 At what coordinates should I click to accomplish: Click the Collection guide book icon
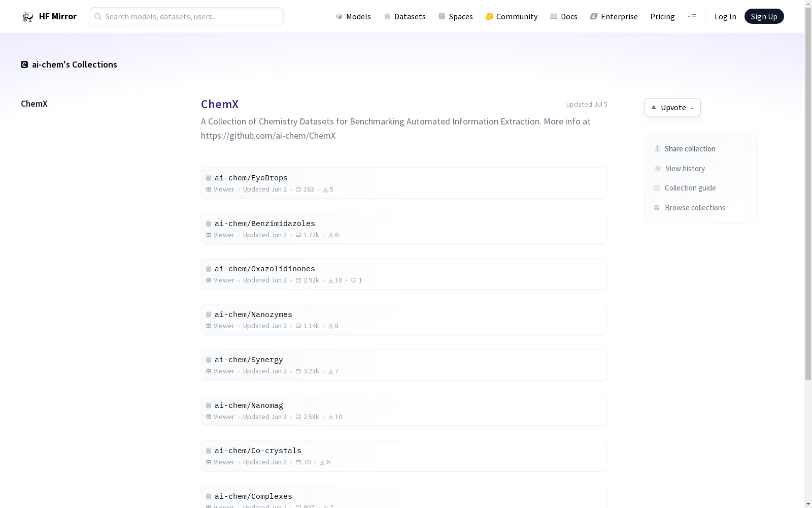tap(657, 188)
